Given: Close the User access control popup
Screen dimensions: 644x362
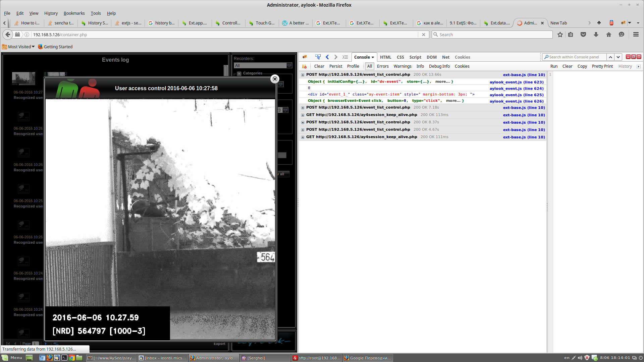Looking at the screenshot, I should (275, 79).
